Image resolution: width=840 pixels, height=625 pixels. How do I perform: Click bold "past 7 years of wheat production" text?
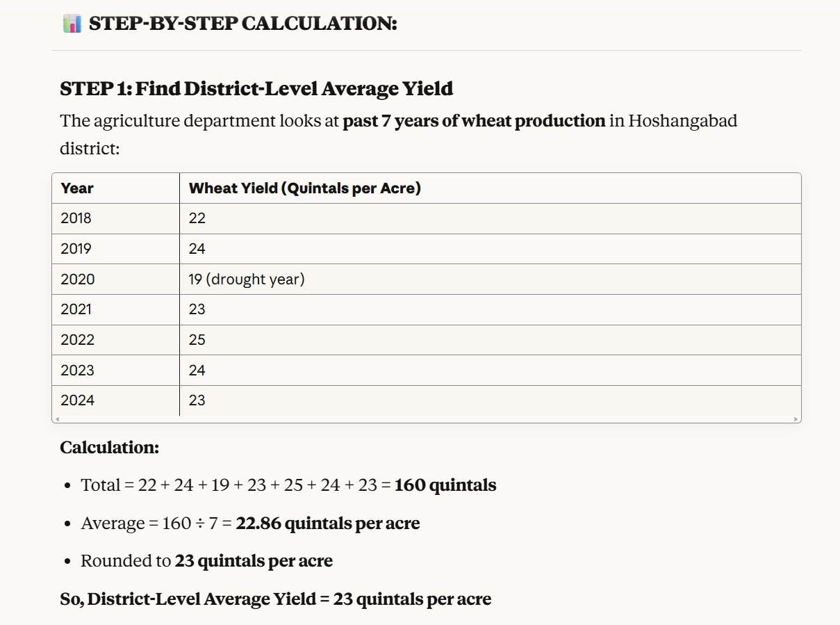coord(474,121)
